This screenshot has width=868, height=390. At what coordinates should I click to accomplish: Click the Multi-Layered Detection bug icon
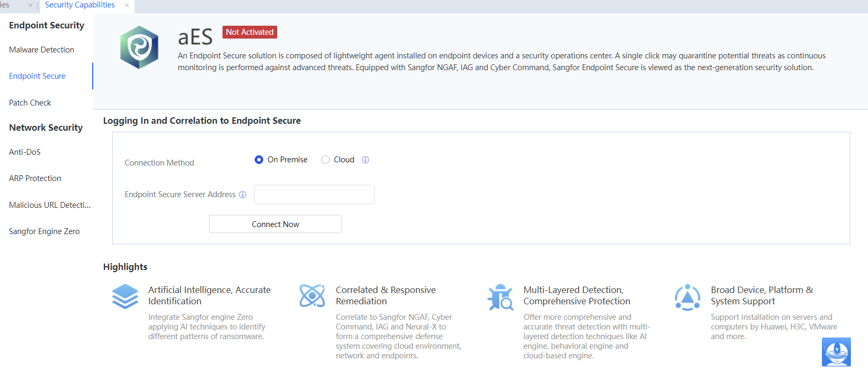point(500,297)
